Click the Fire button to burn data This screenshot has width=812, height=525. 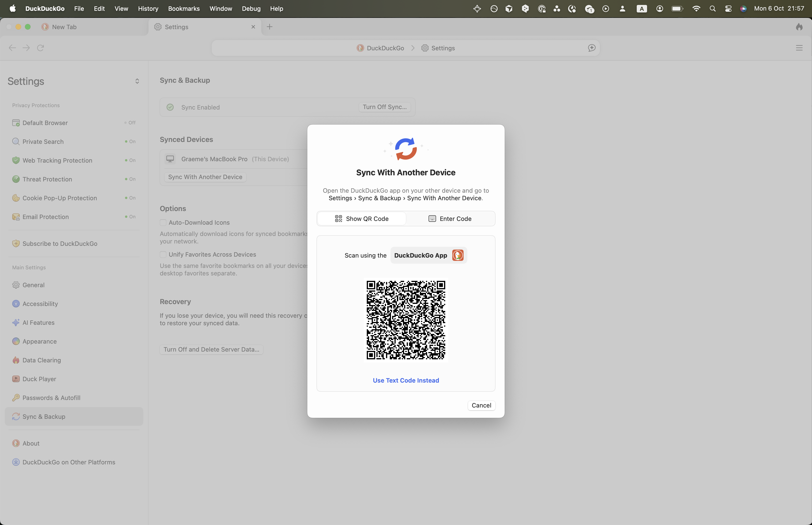[x=799, y=27]
